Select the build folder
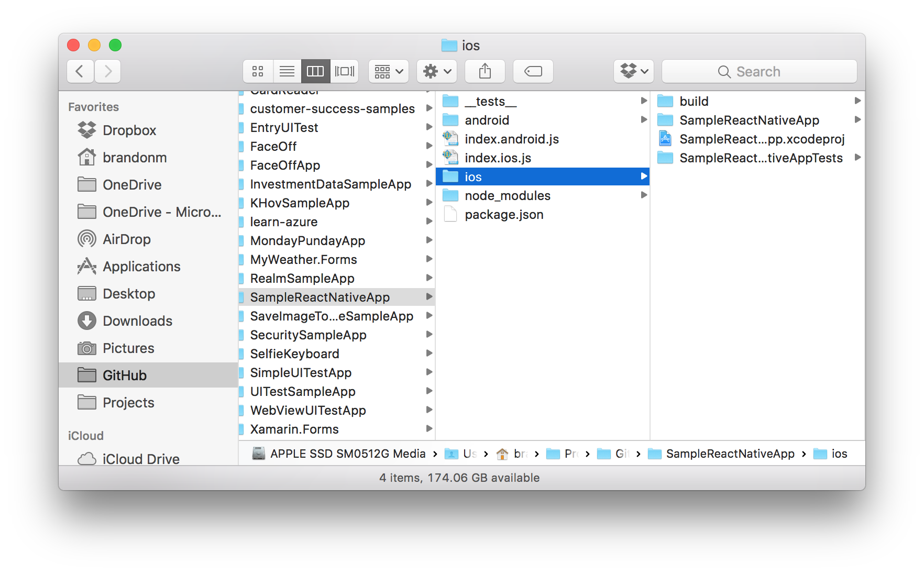Screen dimensions: 924x574 click(758, 101)
